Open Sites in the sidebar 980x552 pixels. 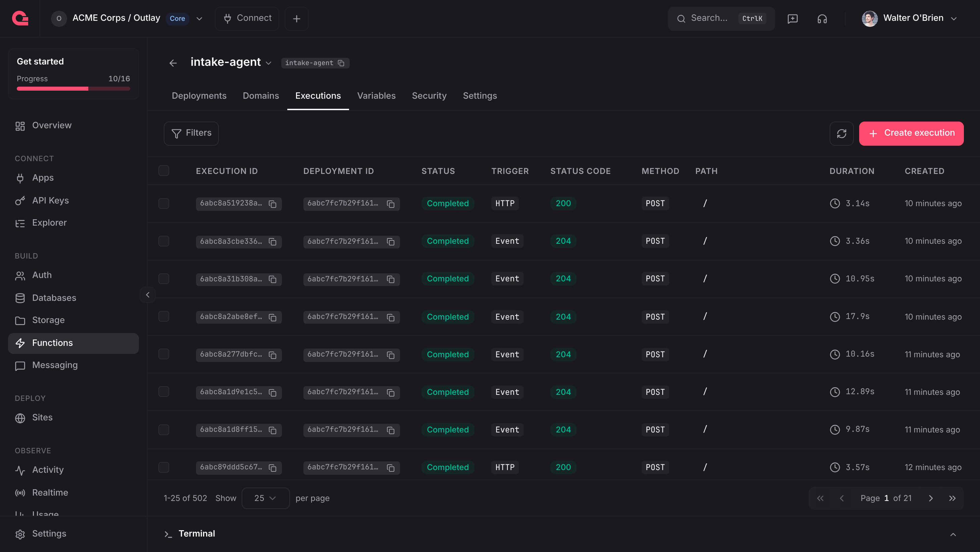(x=73, y=418)
